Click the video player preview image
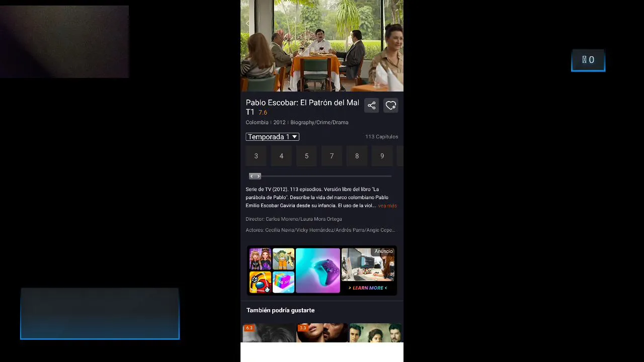 322,46
